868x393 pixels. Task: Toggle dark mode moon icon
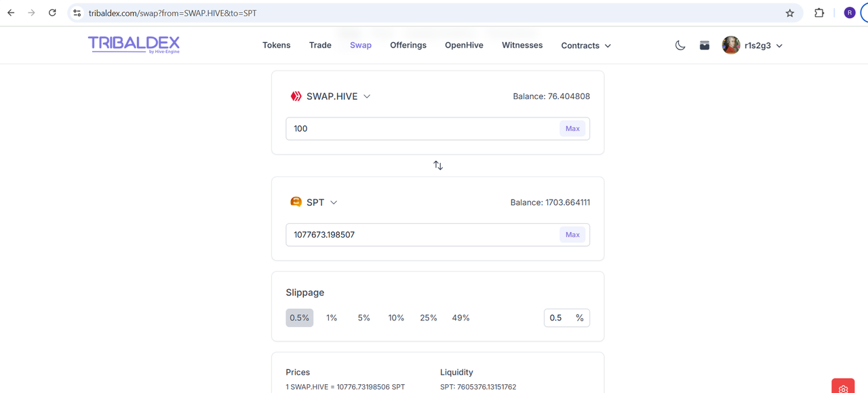pyautogui.click(x=680, y=45)
